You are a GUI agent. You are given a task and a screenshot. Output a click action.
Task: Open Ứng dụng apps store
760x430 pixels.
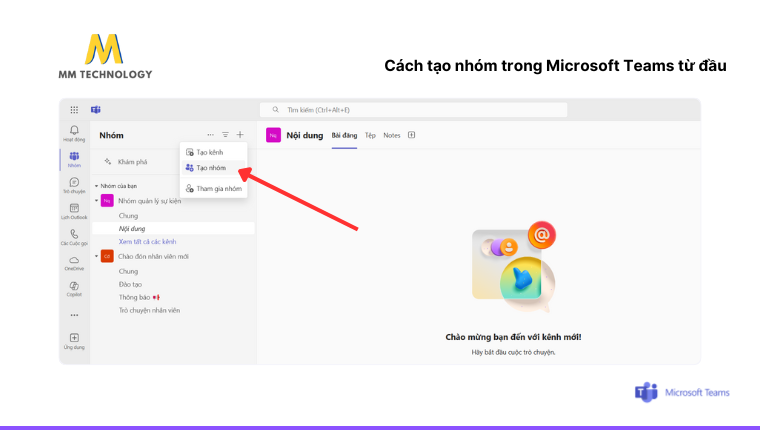[x=74, y=341]
